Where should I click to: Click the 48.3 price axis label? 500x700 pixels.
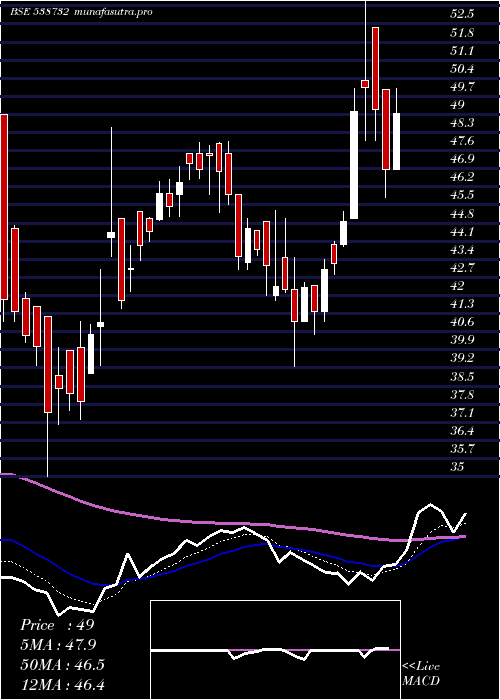click(x=462, y=123)
